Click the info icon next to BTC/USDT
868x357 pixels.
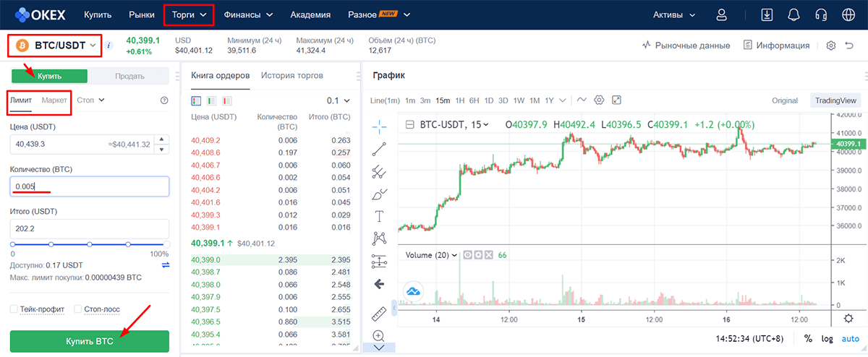click(x=109, y=45)
